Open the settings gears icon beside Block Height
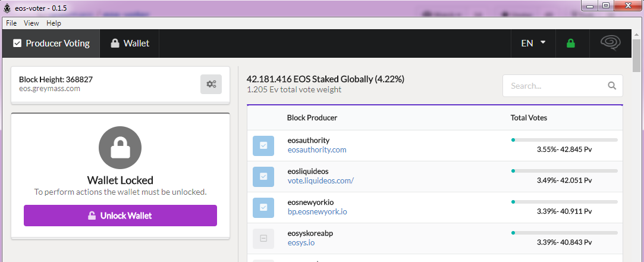Screen dimensions: 644x262 211,85
